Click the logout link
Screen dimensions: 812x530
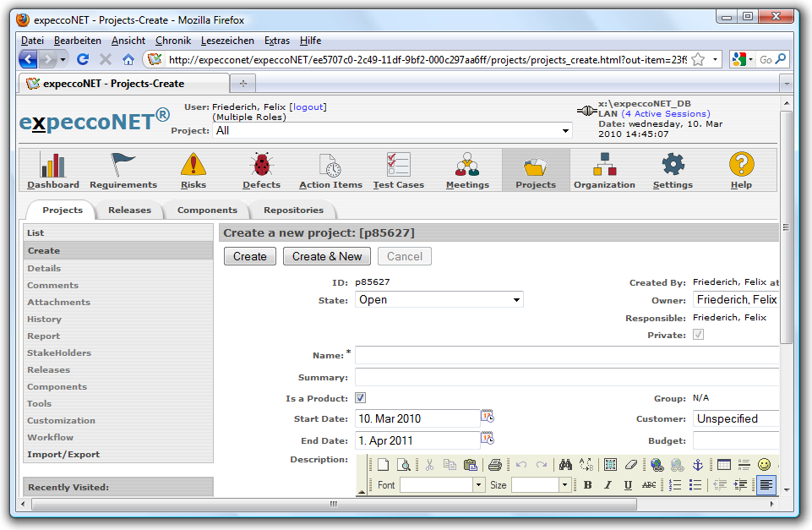pyautogui.click(x=308, y=107)
